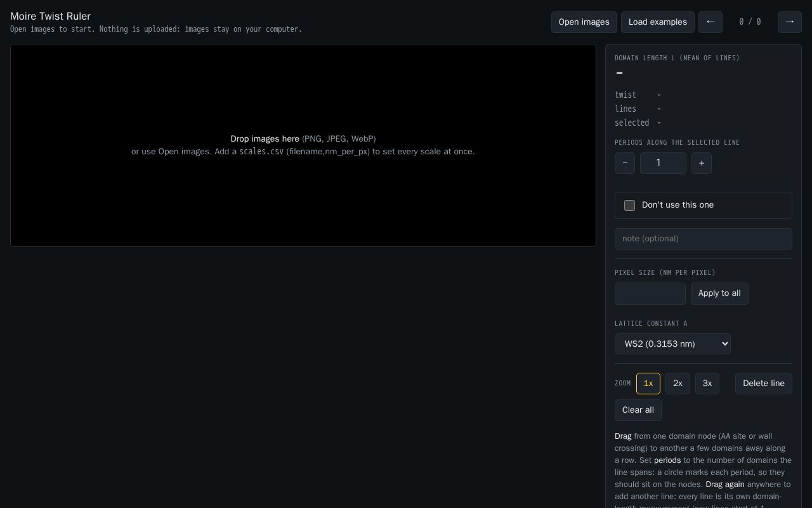The image size is (812, 508).
Task: Click the "Domain length L (mean of lines)" label
Action: tap(678, 58)
